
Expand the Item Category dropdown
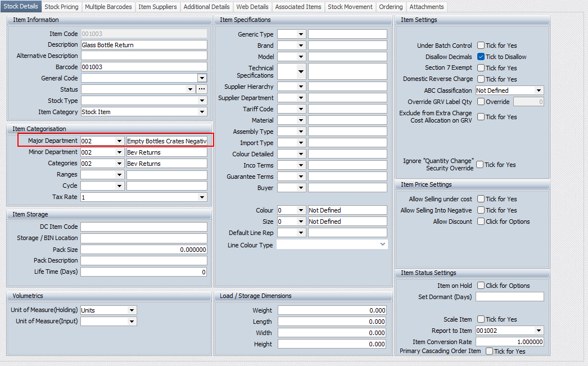click(x=202, y=112)
